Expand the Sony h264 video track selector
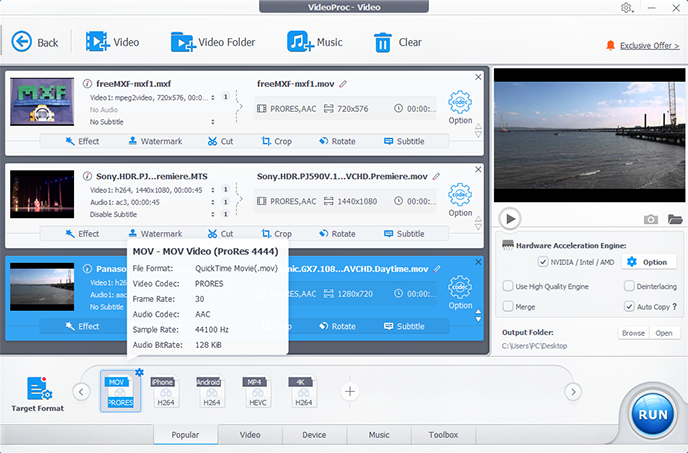The image size is (688, 453). [213, 190]
